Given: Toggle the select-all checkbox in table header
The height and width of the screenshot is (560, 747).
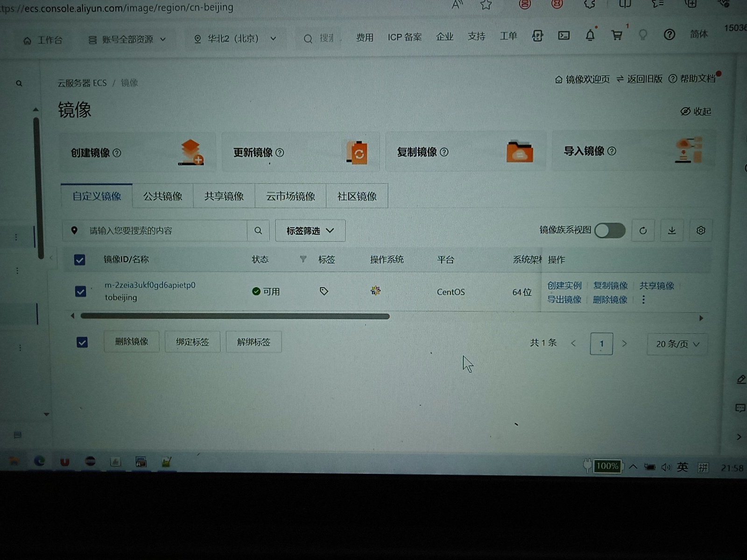Looking at the screenshot, I should click(x=80, y=260).
